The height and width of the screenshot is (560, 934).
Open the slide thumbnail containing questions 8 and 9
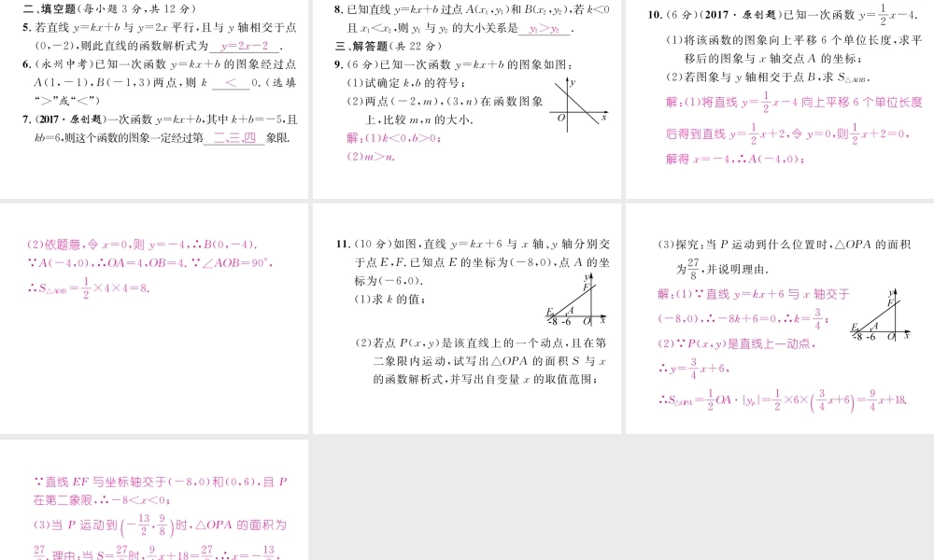click(x=467, y=99)
